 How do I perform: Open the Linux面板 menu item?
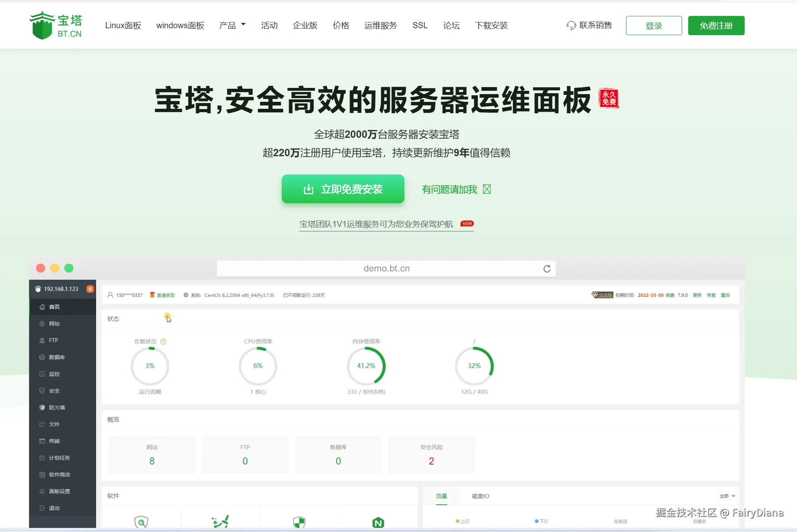point(123,25)
